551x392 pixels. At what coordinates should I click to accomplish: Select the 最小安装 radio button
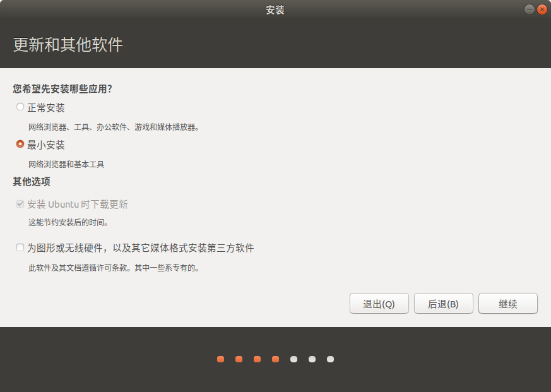20,144
